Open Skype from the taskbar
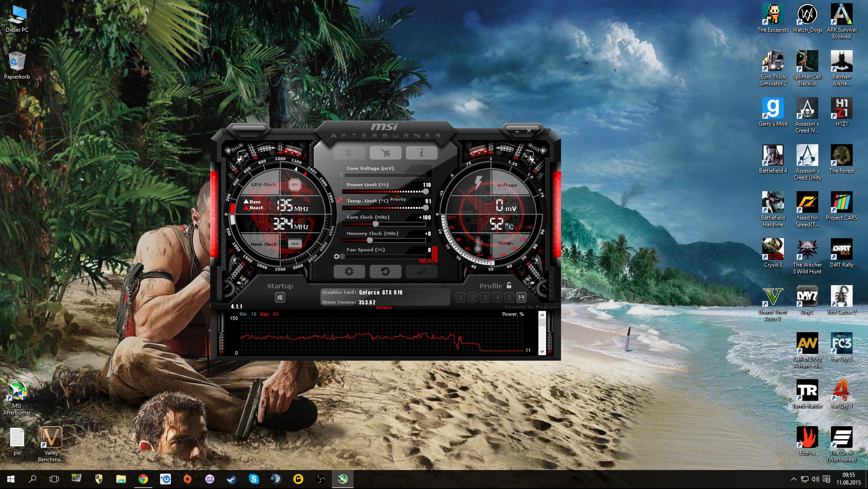Screen dimensions: 868x489 [x=254, y=479]
